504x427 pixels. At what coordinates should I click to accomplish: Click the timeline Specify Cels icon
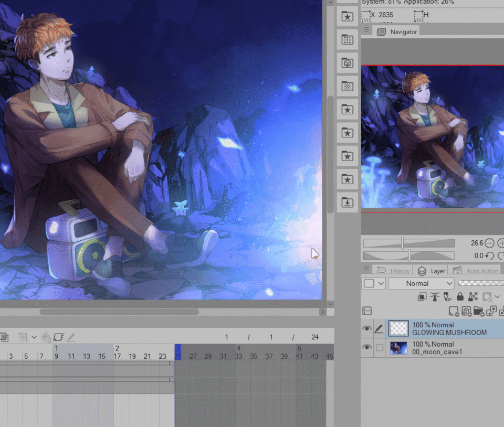tap(58, 337)
